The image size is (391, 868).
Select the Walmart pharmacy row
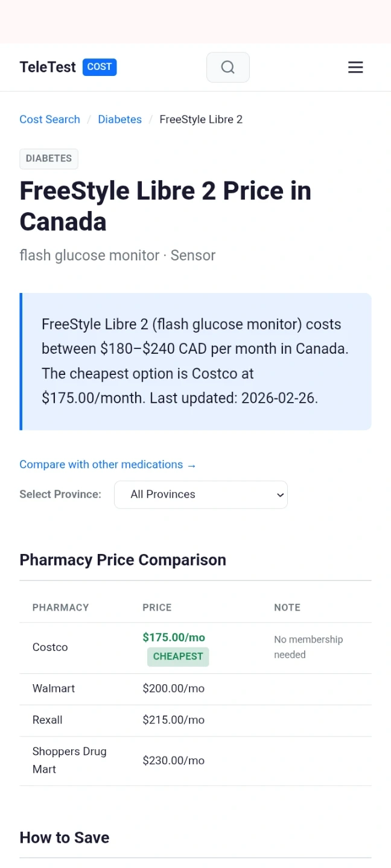(54, 688)
